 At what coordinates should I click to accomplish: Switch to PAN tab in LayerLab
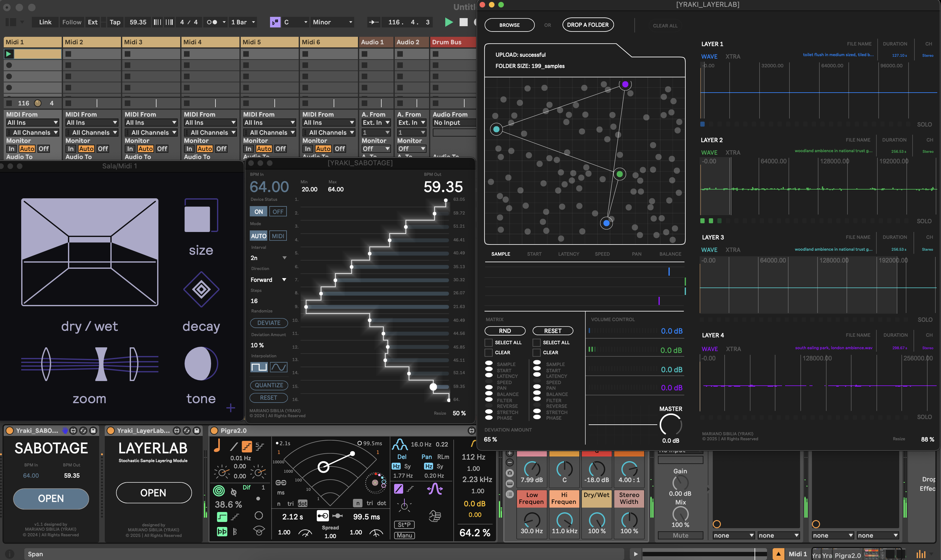pos(636,254)
